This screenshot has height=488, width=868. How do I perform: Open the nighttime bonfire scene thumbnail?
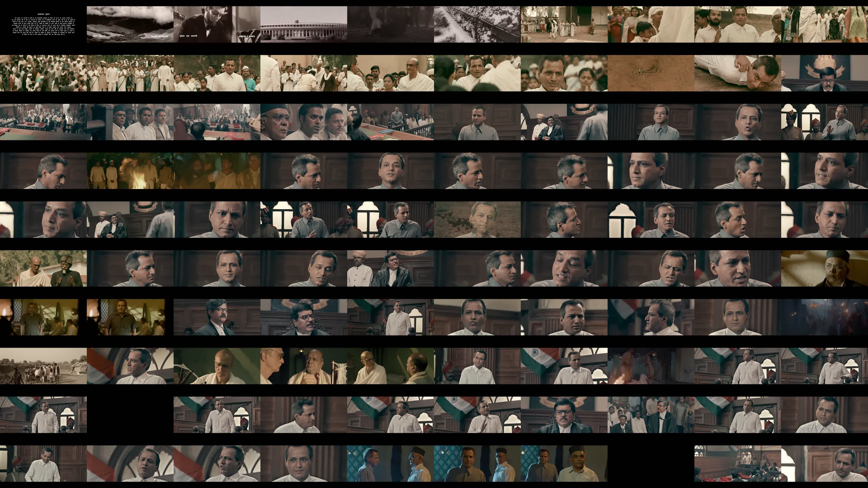130,171
